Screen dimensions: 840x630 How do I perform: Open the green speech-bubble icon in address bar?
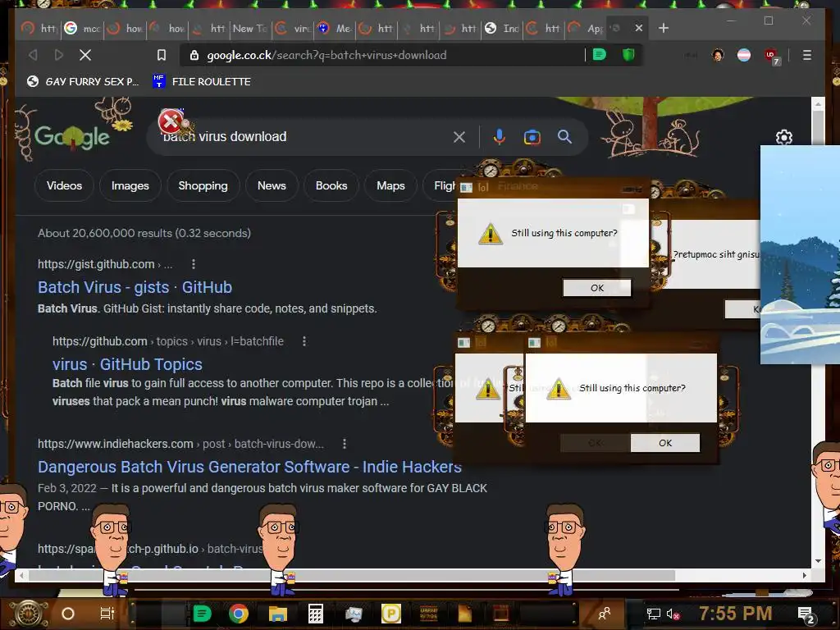(x=600, y=55)
